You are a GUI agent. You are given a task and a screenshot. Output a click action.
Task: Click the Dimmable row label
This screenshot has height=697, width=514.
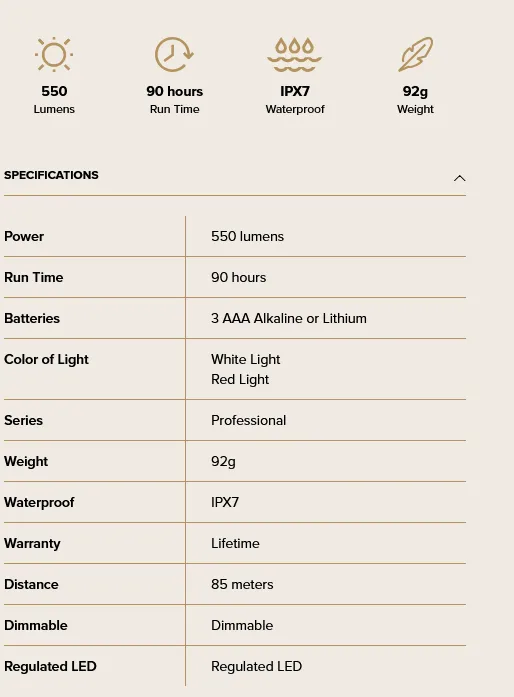click(x=36, y=625)
